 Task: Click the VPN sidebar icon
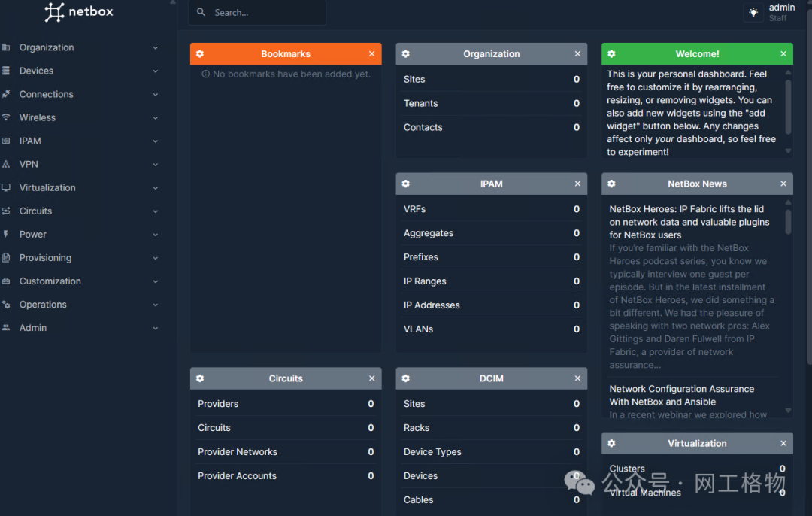pyautogui.click(x=6, y=164)
